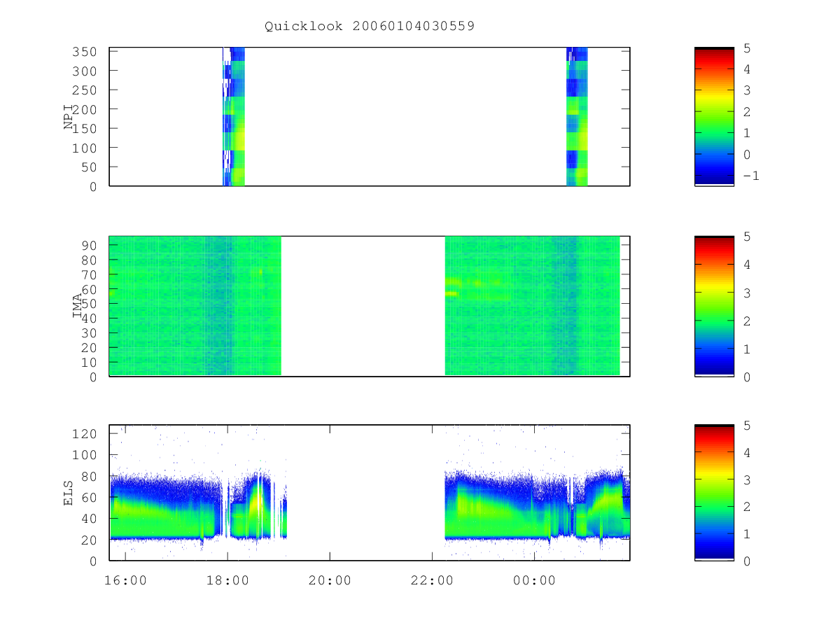Click the NPI data strip after 00:00
The image size is (840, 630).
point(577,116)
